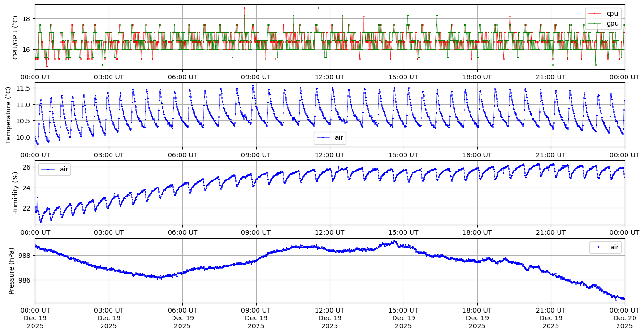
Task: Click the Temperature (°C) y-axis label
Action: [9, 115]
